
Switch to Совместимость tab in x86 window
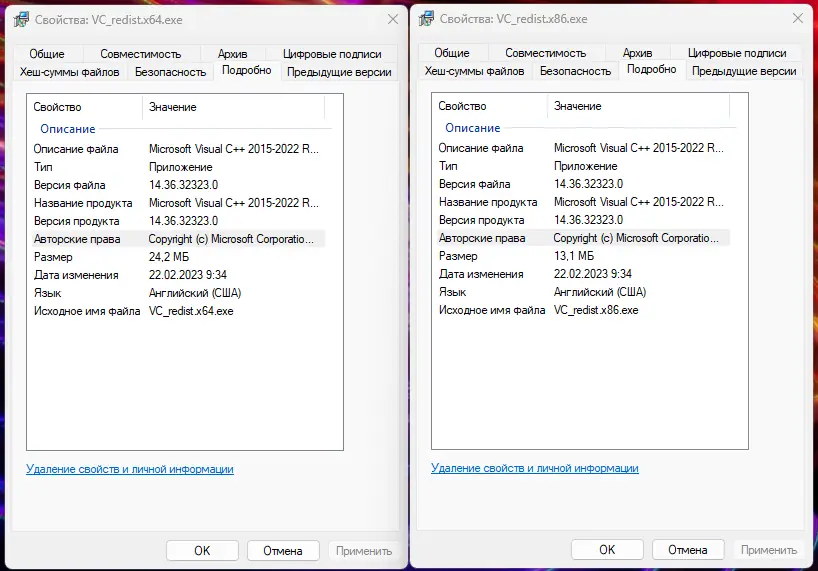(x=545, y=53)
